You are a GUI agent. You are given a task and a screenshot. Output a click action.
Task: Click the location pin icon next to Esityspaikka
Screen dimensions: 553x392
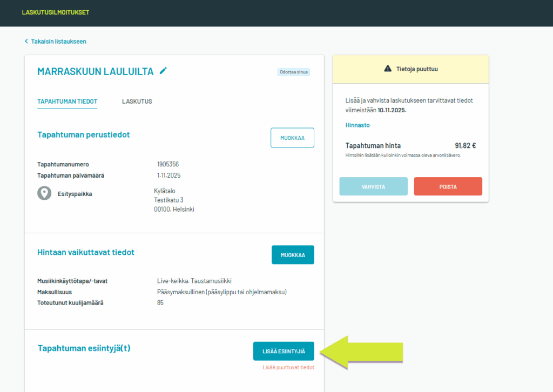tap(44, 193)
